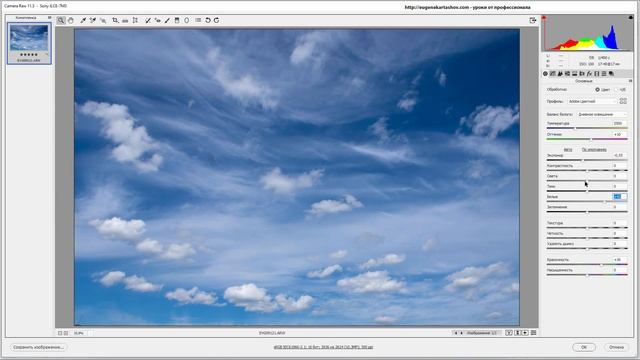Click the Save Image button
The height and width of the screenshot is (360, 640).
(x=38, y=347)
